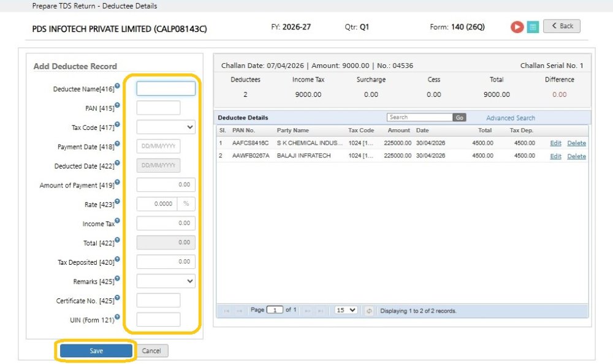Edit the BALAJI INFRATECH row

(x=555, y=156)
